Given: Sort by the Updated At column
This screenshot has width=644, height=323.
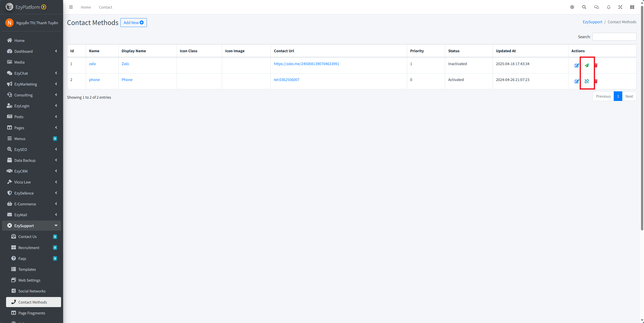Looking at the screenshot, I should (530, 51).
